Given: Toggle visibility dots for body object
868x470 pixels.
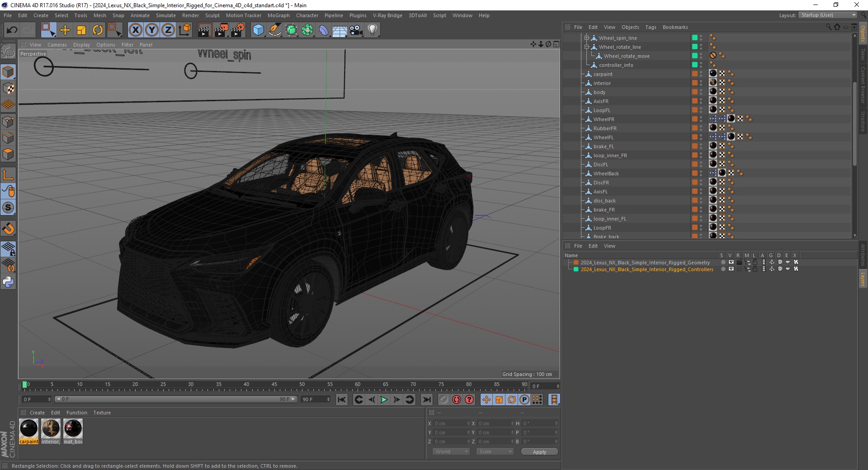Looking at the screenshot, I should click(x=701, y=92).
